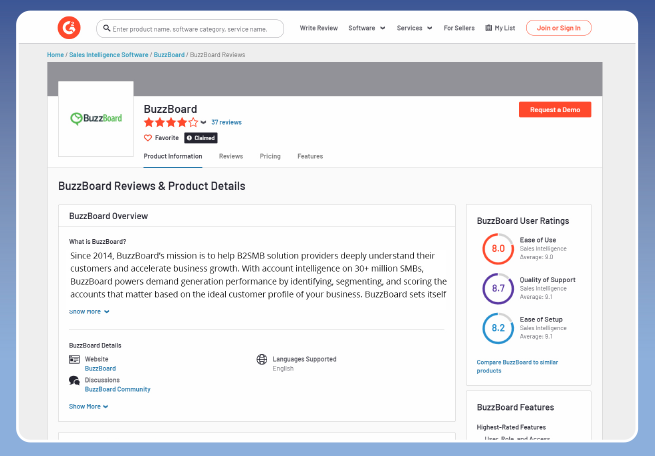Switch to the Pricing tab
The height and width of the screenshot is (456, 655).
[270, 156]
